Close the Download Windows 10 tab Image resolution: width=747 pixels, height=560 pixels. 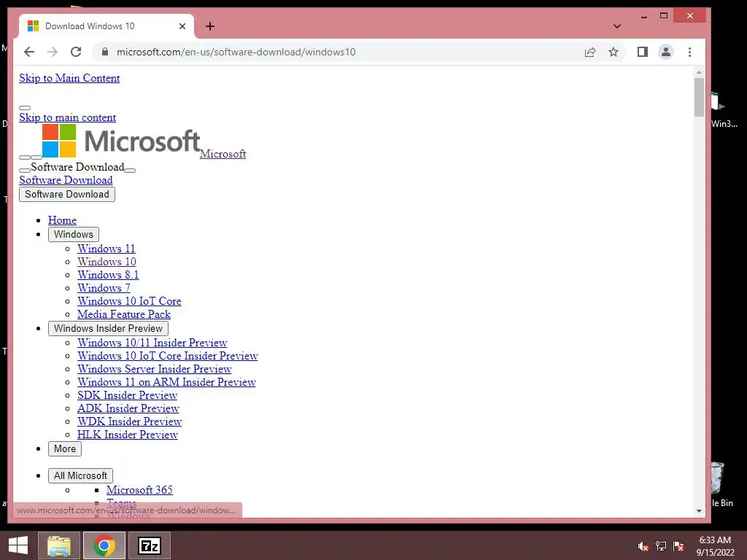click(x=182, y=26)
